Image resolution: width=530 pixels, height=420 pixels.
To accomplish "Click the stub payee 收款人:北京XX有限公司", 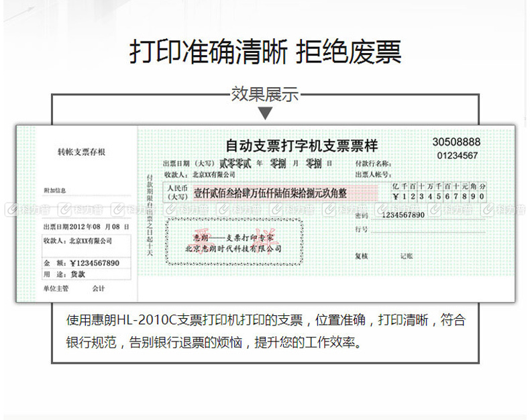I will (77, 241).
